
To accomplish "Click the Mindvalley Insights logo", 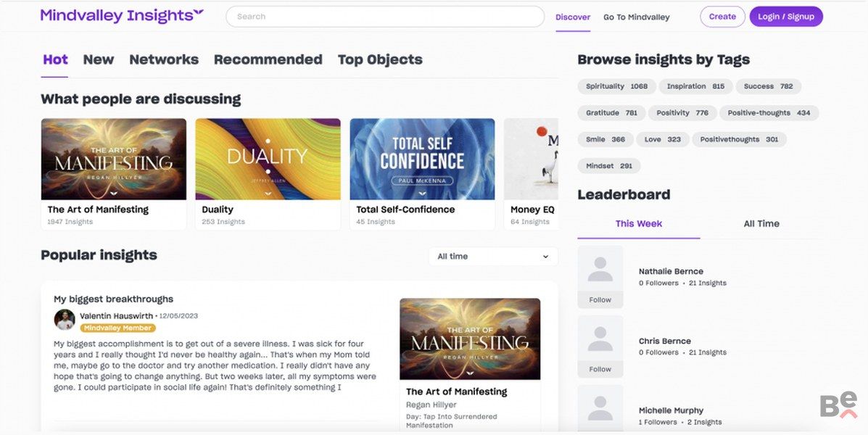I will [x=122, y=15].
